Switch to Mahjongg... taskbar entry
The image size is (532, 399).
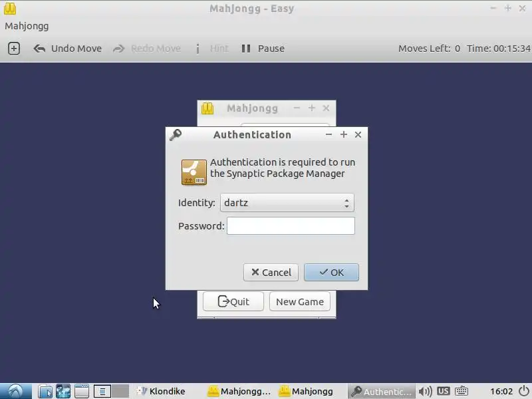240,391
